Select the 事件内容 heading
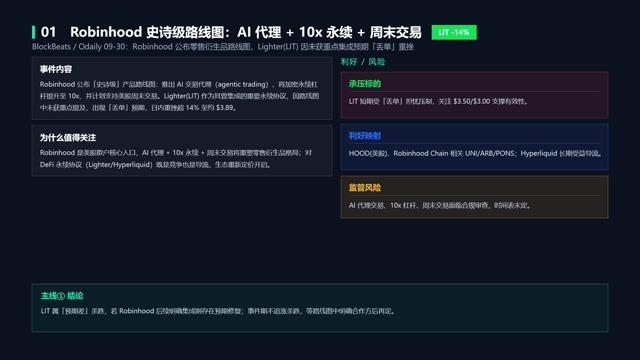The width and height of the screenshot is (640, 360). pos(56,69)
